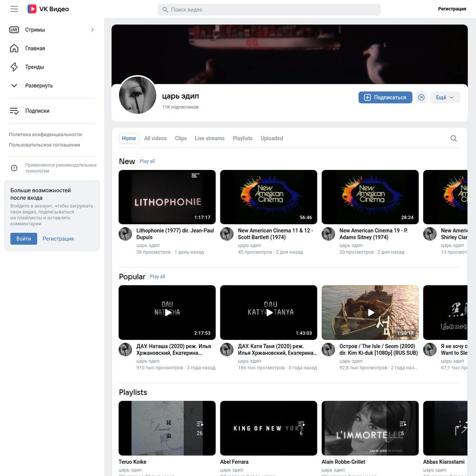Open Стримы live icon in sidebar

click(14, 30)
